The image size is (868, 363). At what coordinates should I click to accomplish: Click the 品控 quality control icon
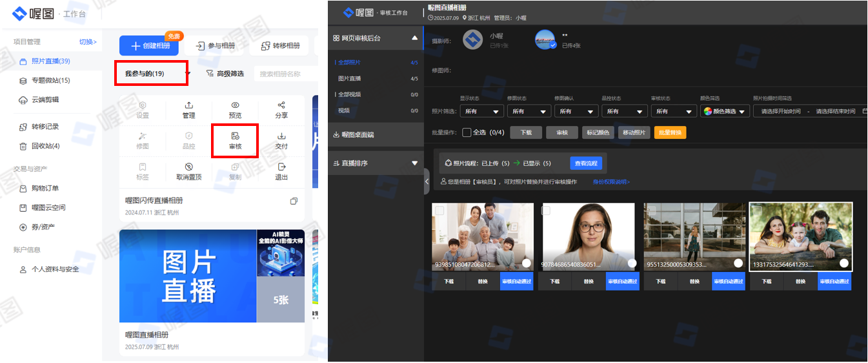point(189,136)
